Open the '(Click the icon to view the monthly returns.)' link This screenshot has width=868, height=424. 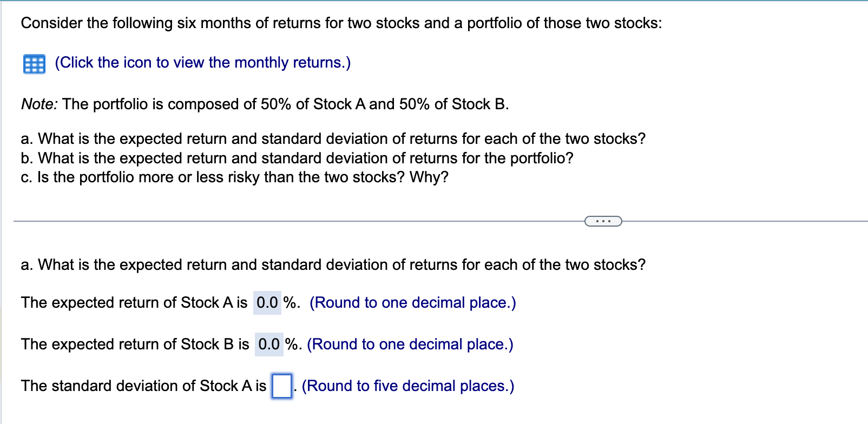201,62
